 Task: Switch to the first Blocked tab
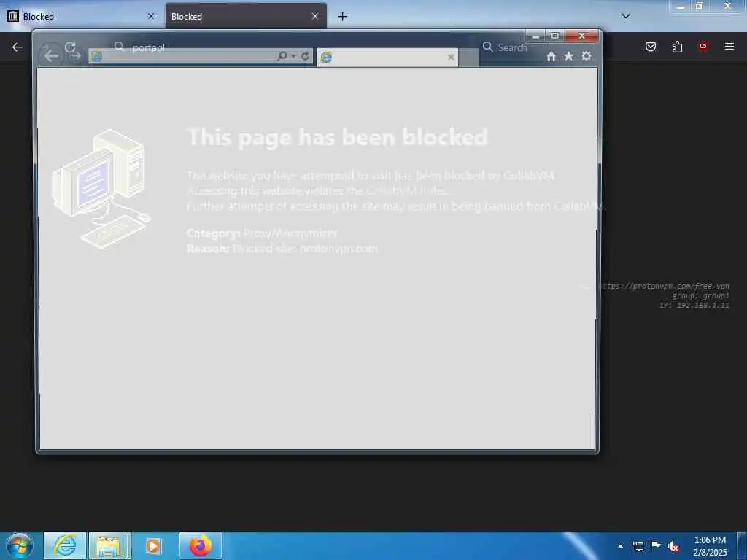81,16
